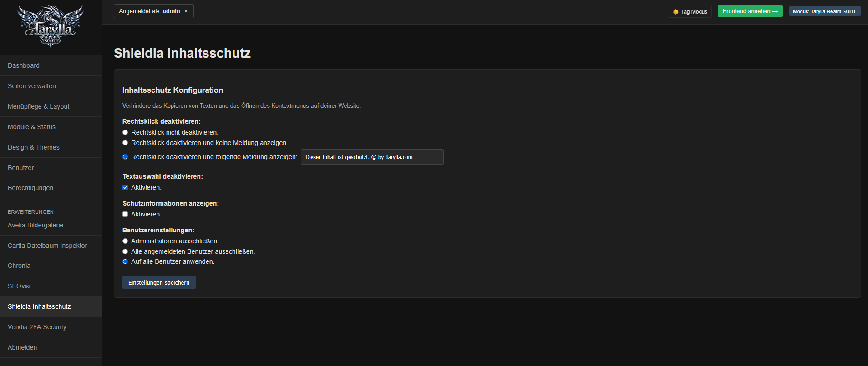868x366 pixels.
Task: Open Avelia Bildergalerie extension
Action: [x=51, y=225]
